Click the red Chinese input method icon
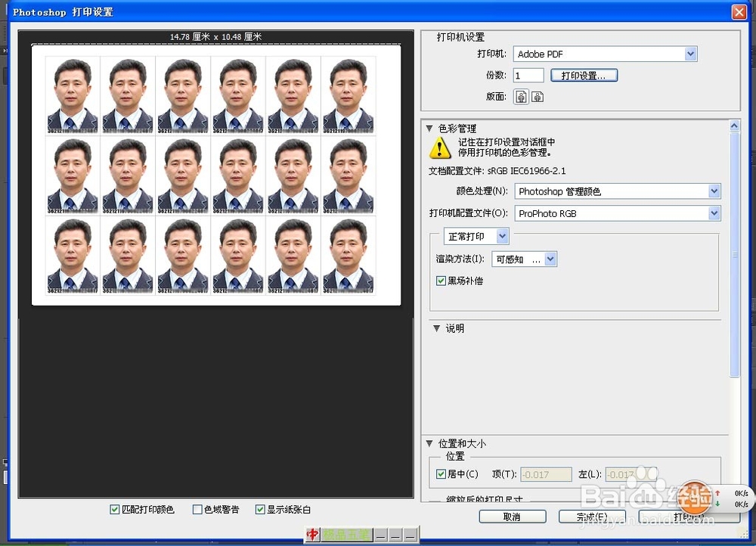Screen dimensions: 756x546 click(x=312, y=535)
